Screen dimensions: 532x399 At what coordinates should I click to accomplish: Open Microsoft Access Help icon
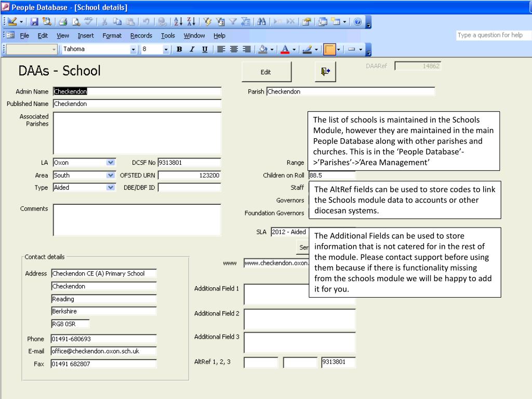coord(357,22)
